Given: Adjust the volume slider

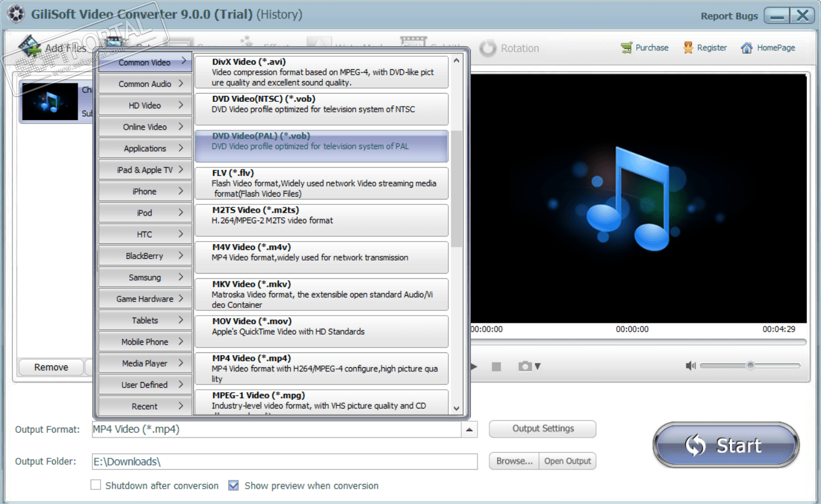Looking at the screenshot, I should (750, 366).
